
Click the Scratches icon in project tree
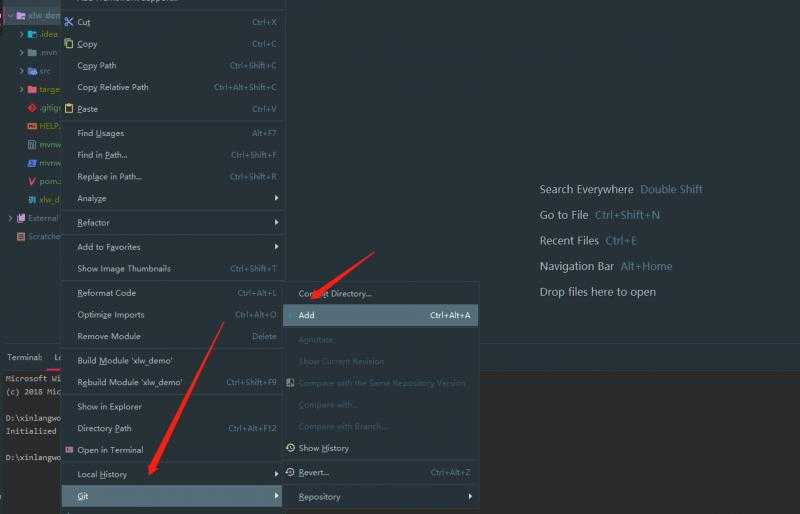pyautogui.click(x=21, y=236)
